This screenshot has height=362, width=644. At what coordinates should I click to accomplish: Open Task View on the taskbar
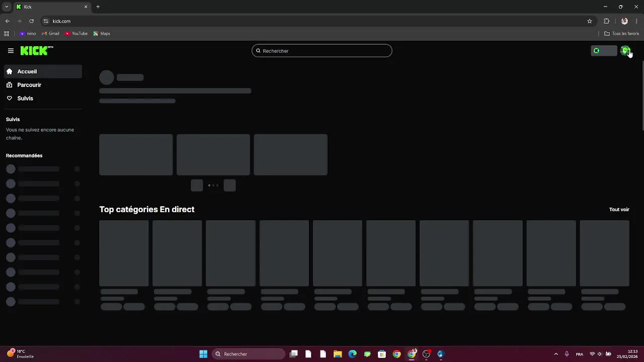[294, 354]
